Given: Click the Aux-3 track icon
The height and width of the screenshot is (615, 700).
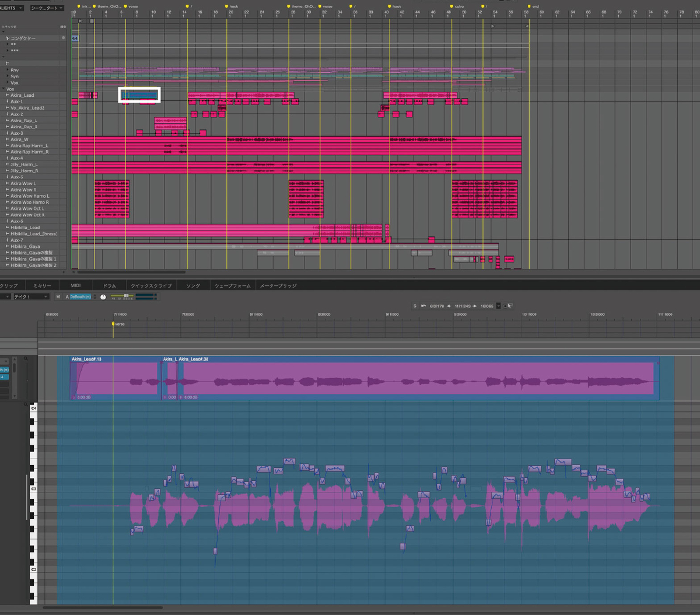Looking at the screenshot, I should [x=7, y=133].
